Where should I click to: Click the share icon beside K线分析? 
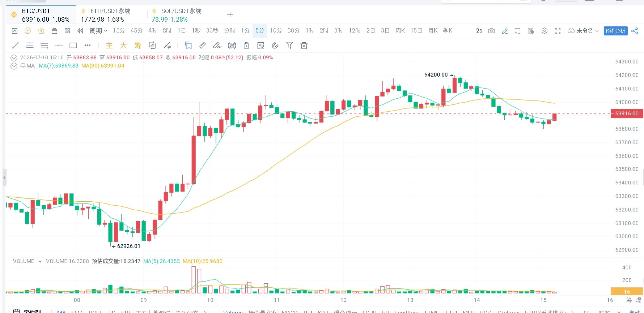(635, 31)
